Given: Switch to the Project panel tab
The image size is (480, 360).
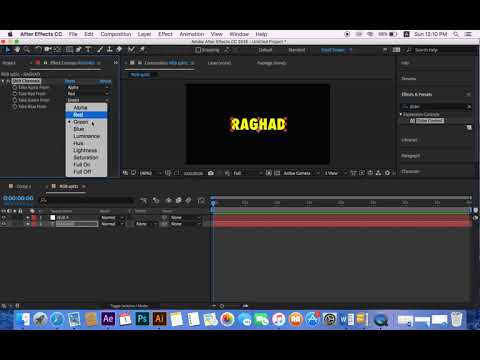Looking at the screenshot, I should [9, 63].
